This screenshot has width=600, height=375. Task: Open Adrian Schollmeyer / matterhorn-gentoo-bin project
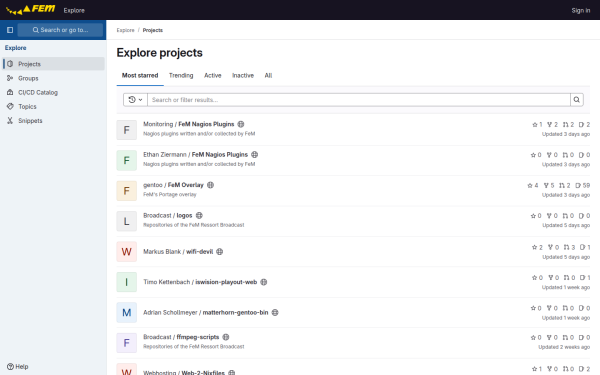pyautogui.click(x=206, y=312)
